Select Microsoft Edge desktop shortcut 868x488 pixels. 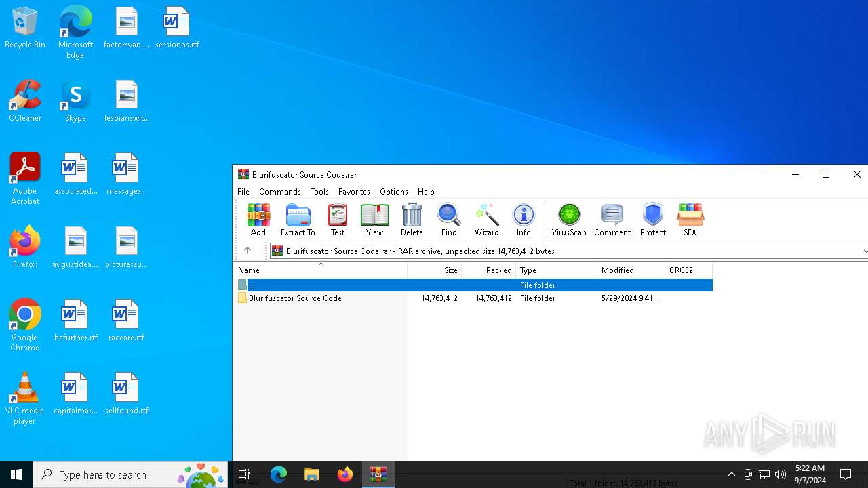[75, 32]
